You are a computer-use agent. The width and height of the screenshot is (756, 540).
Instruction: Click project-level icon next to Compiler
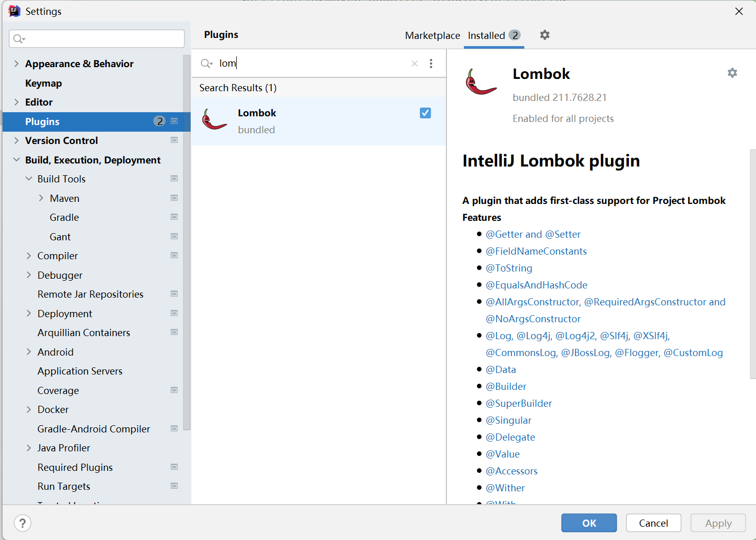[174, 256]
